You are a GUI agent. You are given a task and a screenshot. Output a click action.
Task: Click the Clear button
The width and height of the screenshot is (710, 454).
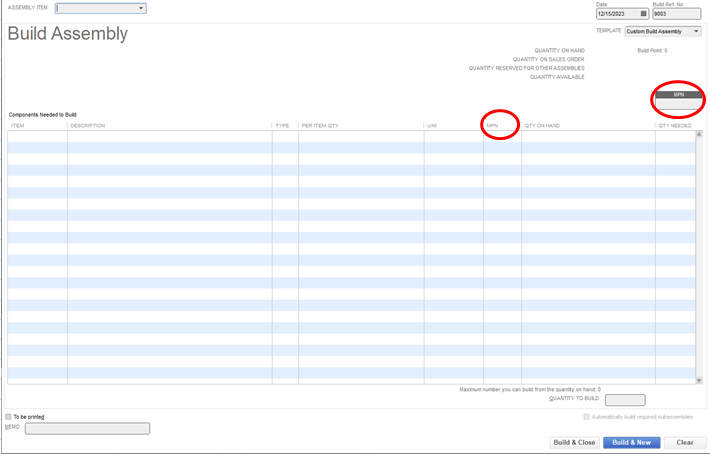click(x=685, y=443)
